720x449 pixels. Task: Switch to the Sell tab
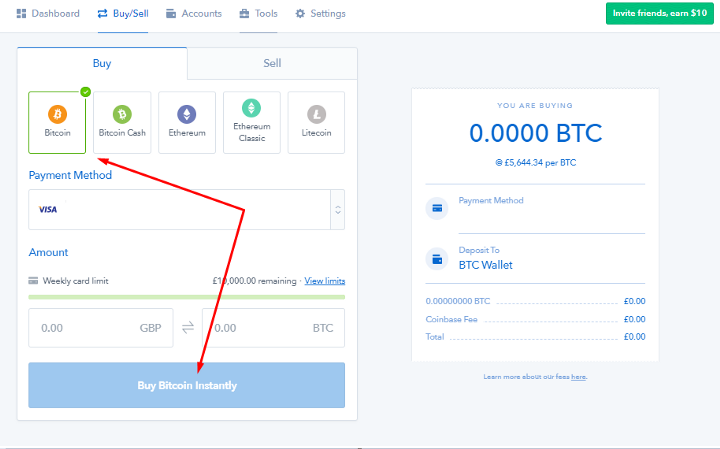[x=272, y=63]
